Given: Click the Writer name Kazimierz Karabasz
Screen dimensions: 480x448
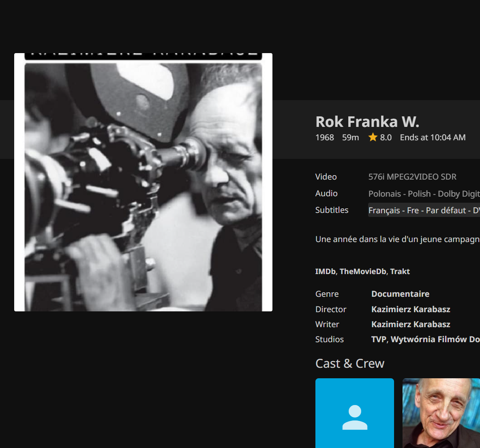Looking at the screenshot, I should 411,324.
